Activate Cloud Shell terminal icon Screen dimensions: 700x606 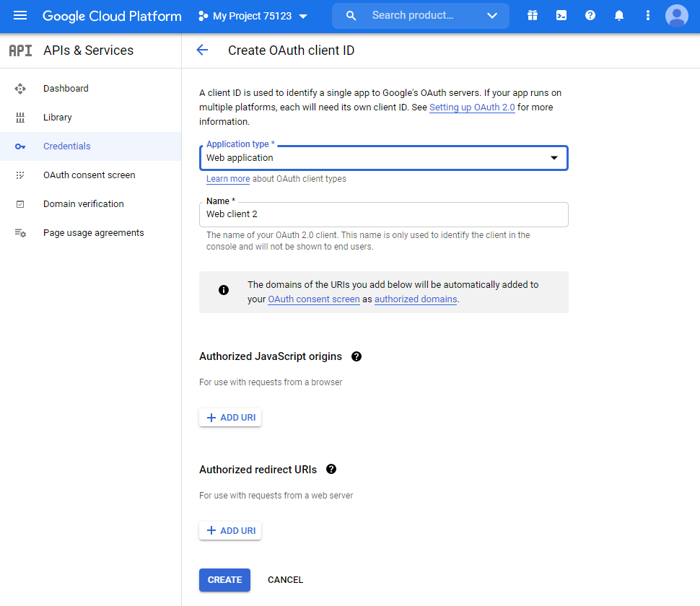561,16
